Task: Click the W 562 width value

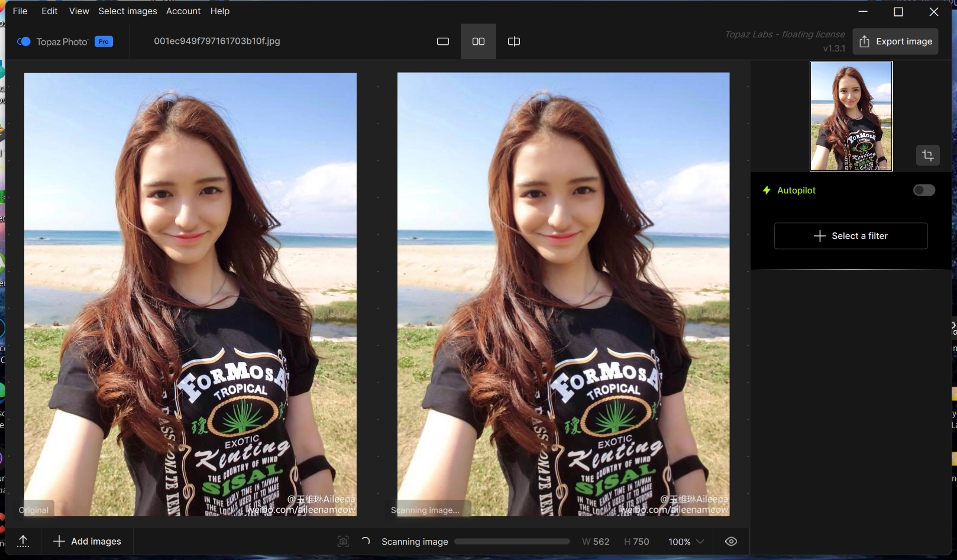Action: (596, 542)
